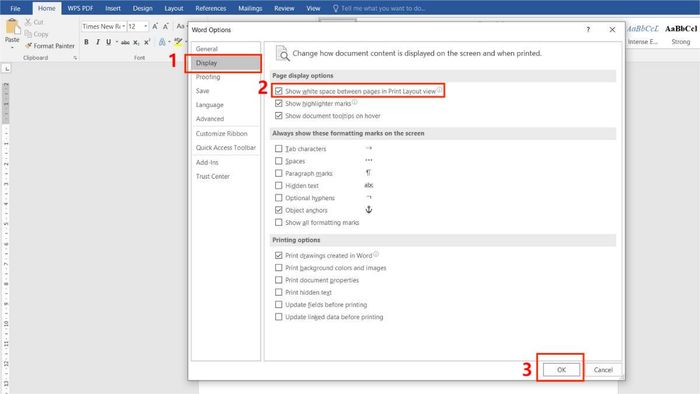700x394 pixels.
Task: Toggle Show white space between pages checkbox
Action: click(279, 91)
